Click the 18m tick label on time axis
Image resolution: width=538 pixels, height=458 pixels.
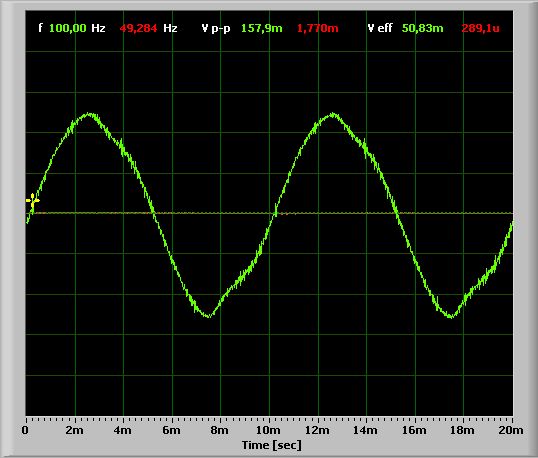[462, 430]
